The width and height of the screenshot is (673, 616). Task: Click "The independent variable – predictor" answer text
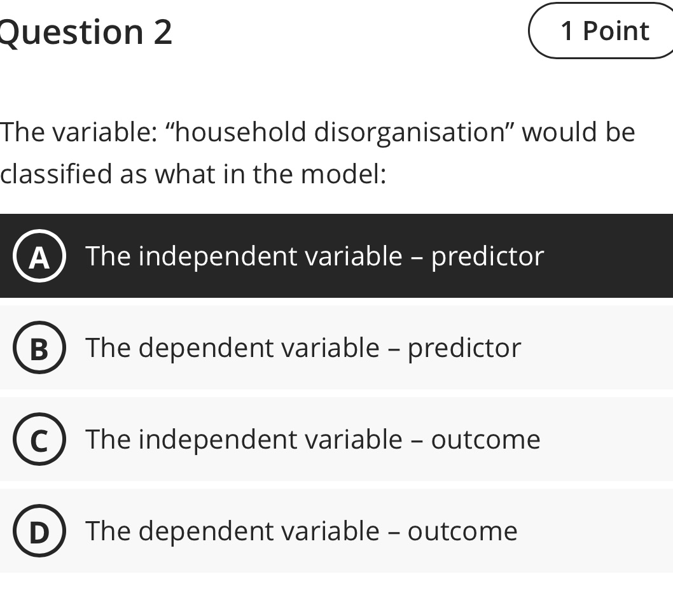tap(314, 256)
